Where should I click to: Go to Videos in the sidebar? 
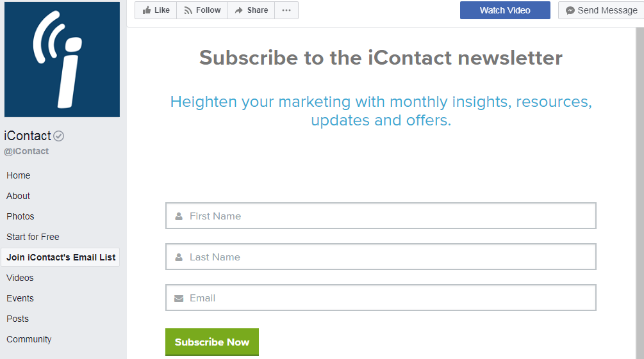(20, 278)
